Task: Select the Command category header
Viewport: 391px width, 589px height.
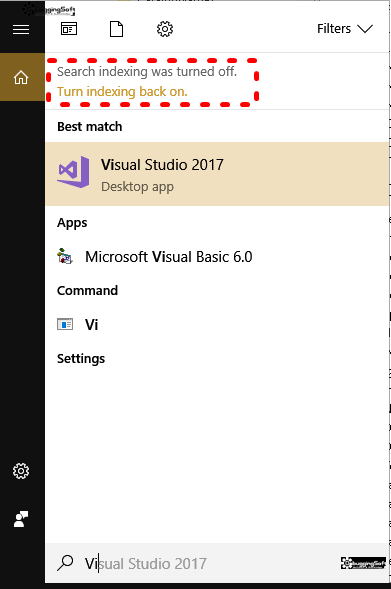Action: (88, 290)
